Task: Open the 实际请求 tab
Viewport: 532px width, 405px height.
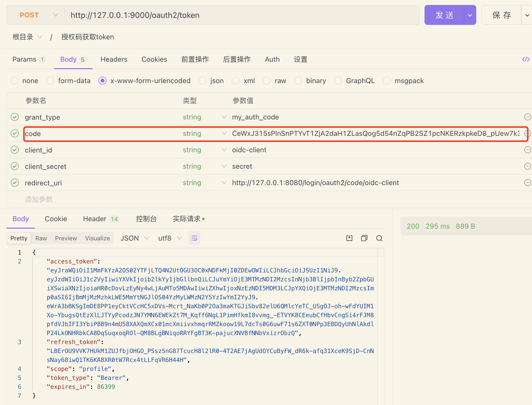Action: 189,219
